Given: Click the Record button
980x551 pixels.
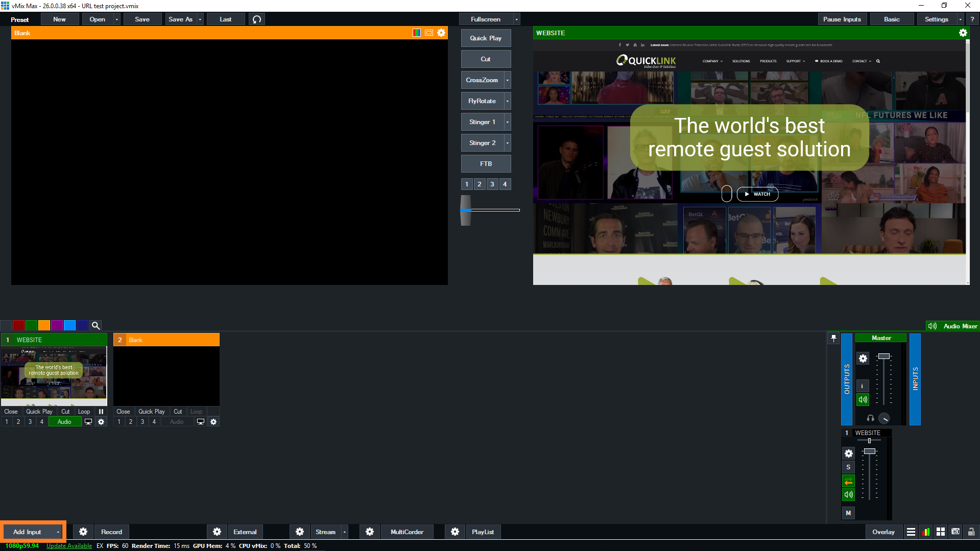Looking at the screenshot, I should point(111,532).
